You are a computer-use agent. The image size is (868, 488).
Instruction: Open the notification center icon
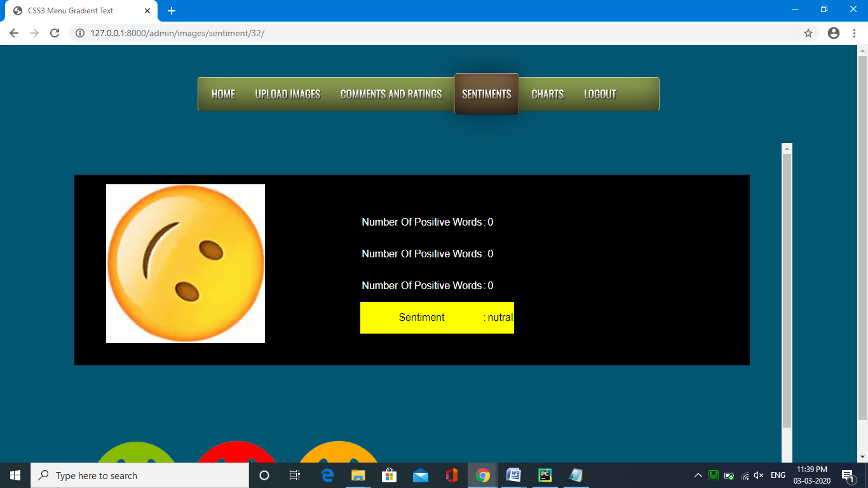pyautogui.click(x=848, y=475)
